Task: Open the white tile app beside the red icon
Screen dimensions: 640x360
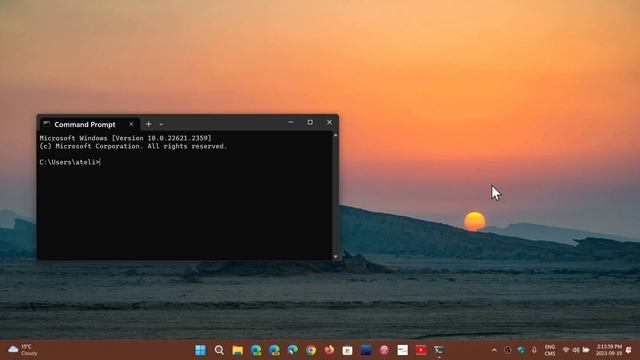Action: pyautogui.click(x=402, y=350)
